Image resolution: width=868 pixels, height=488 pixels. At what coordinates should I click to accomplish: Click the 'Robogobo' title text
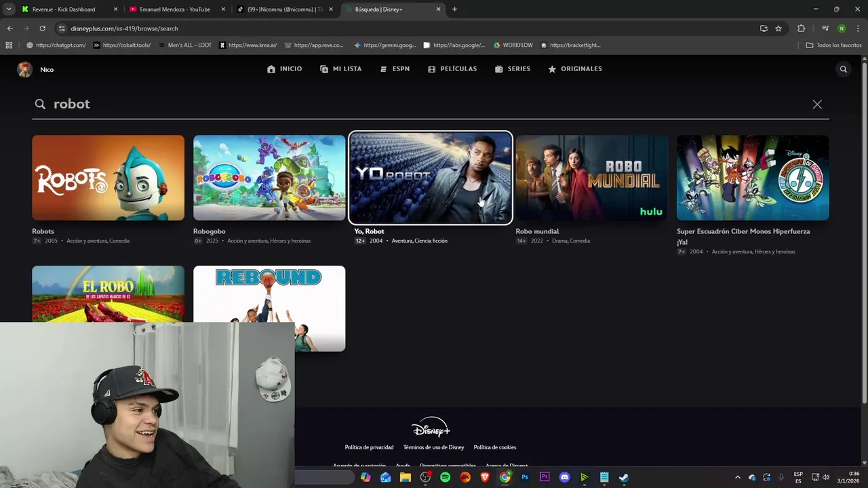point(209,231)
